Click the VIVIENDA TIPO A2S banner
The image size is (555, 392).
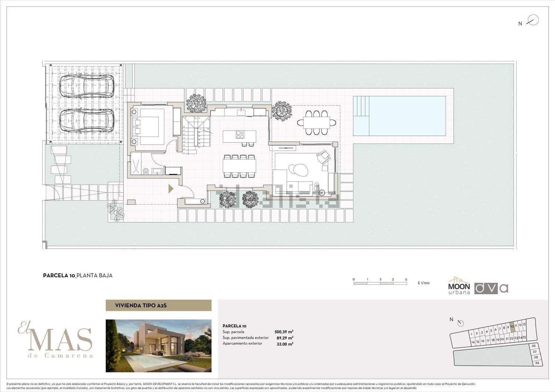tap(158, 306)
